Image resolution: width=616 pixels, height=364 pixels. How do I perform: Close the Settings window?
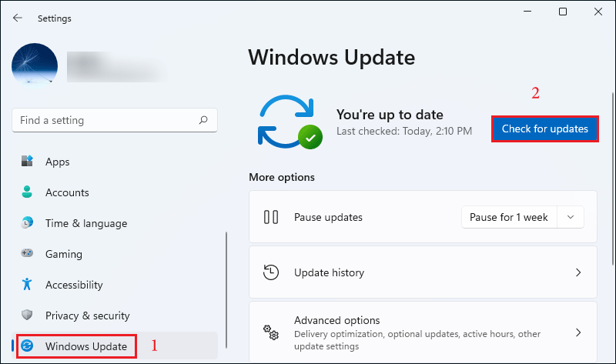(598, 12)
